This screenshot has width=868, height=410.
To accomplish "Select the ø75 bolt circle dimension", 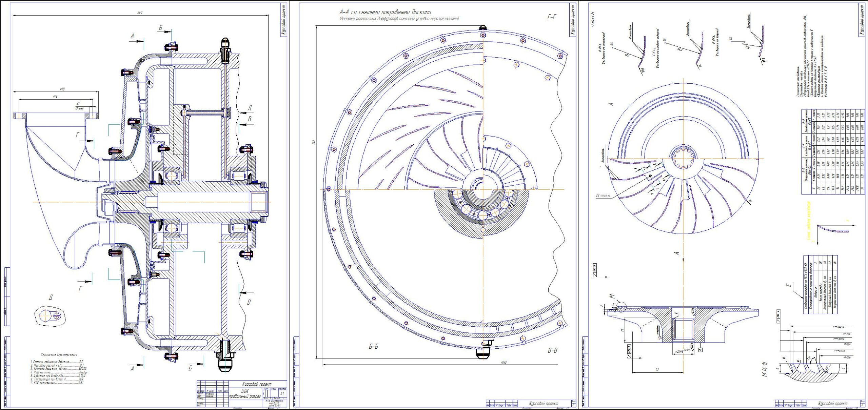I will (55, 96).
